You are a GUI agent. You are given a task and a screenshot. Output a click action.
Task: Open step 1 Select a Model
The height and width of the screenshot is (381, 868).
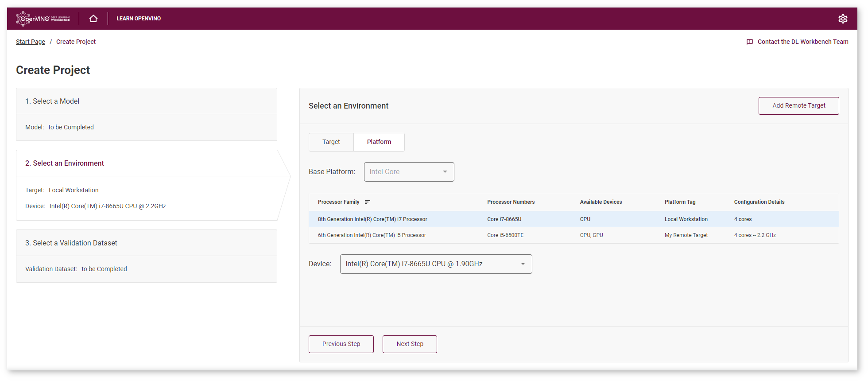(x=147, y=101)
